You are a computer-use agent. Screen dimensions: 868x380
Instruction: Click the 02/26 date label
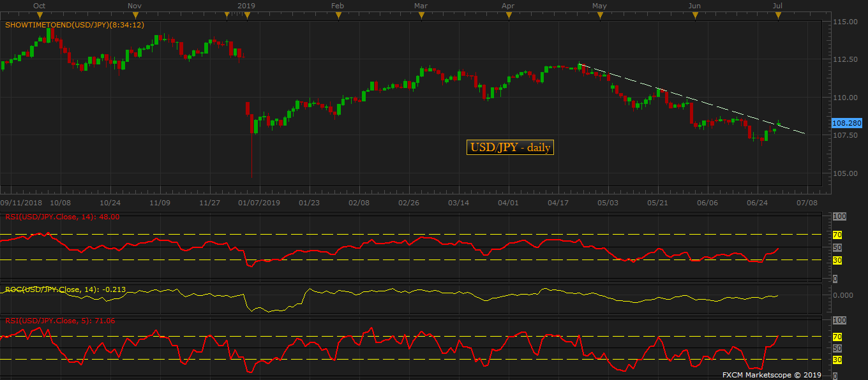click(408, 203)
